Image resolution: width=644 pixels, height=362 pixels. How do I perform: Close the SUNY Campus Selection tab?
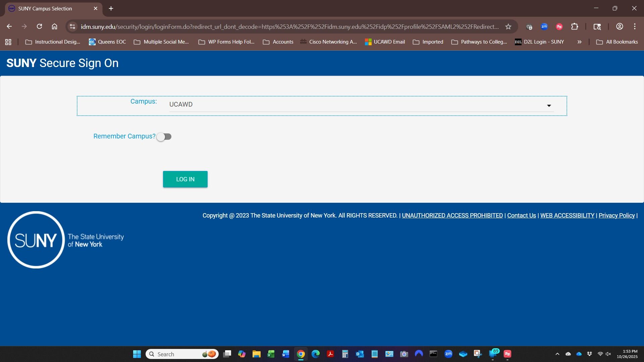[96, 8]
